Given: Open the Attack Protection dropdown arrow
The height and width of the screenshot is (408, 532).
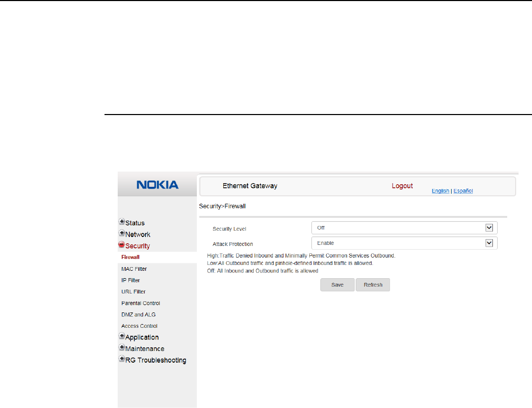Looking at the screenshot, I should point(489,243).
